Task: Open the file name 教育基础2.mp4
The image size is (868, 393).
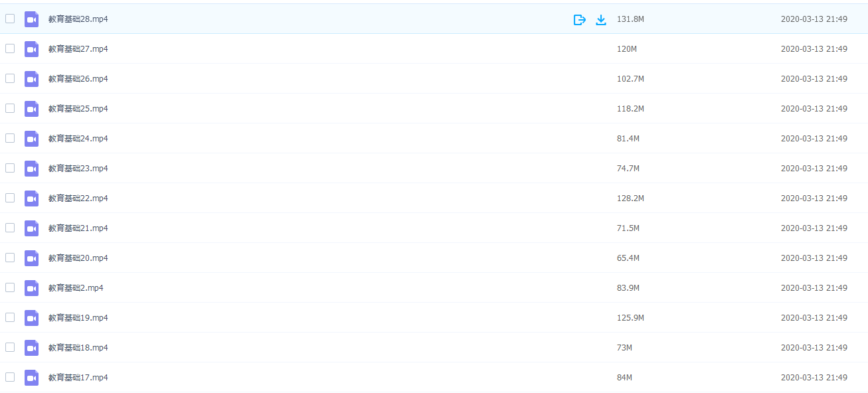Action: tap(76, 288)
